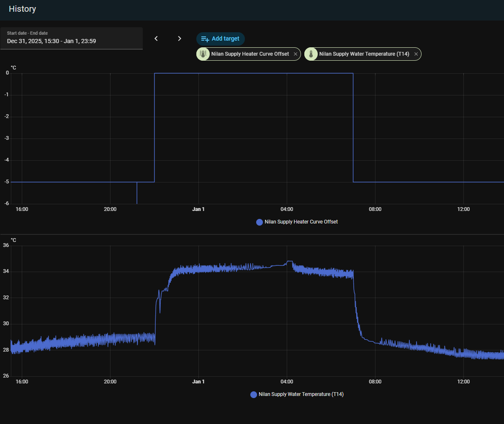Screen dimensions: 504x424
Task: Open the Start date - End date picker
Action: (71, 38)
